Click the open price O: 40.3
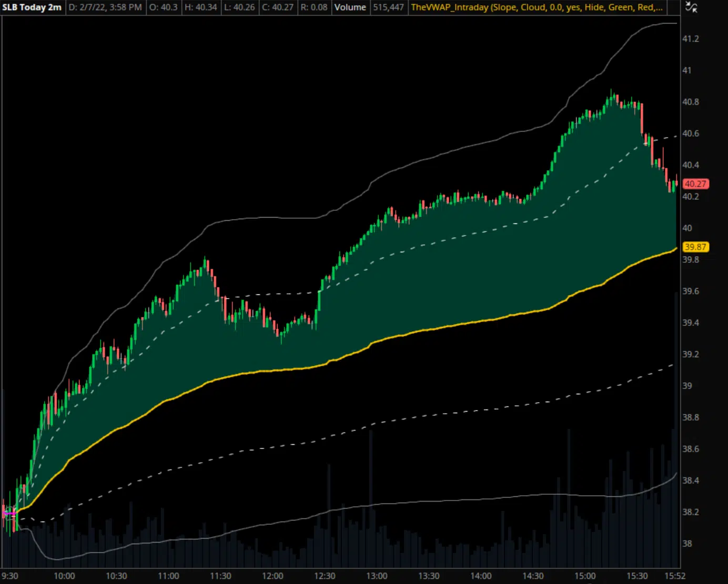The width and height of the screenshot is (728, 584). (x=163, y=7)
